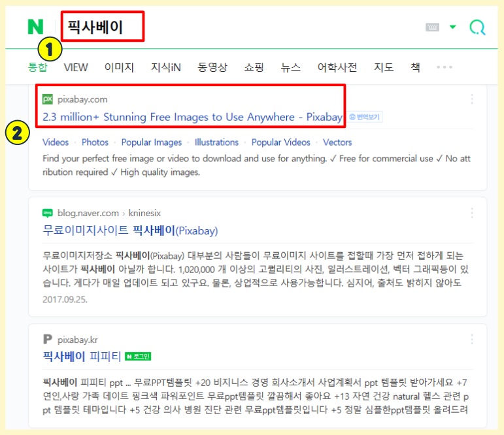
Task: Click the pixabay.com favicon
Action: click(48, 99)
